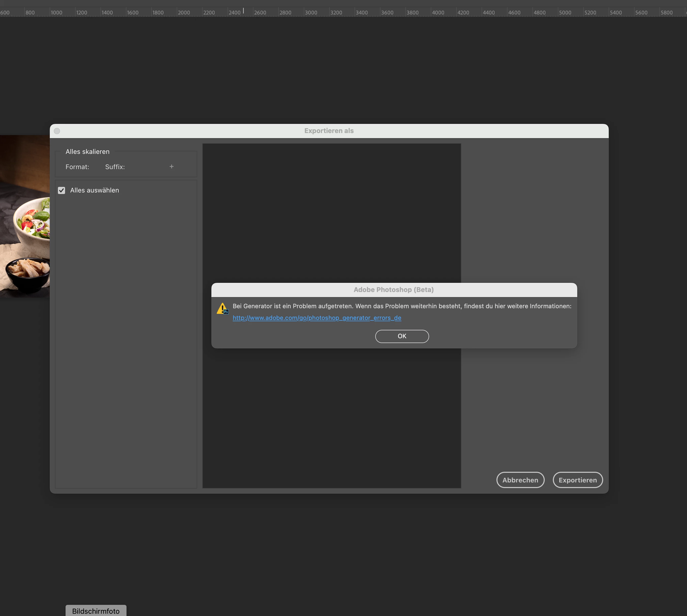
Task: Click the Abbrechen button
Action: click(520, 480)
